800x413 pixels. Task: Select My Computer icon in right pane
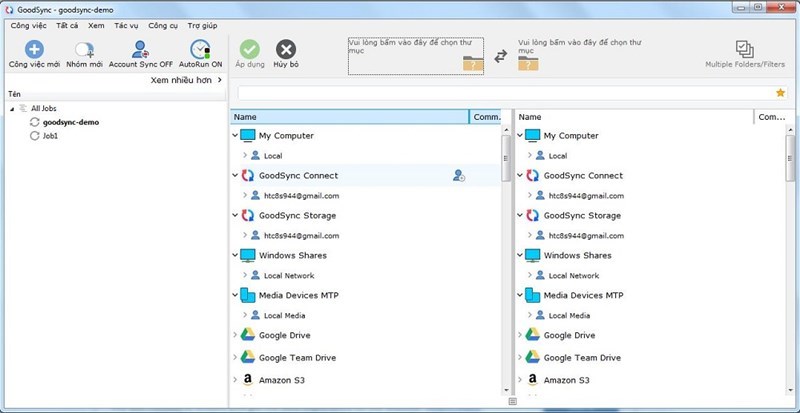click(532, 136)
